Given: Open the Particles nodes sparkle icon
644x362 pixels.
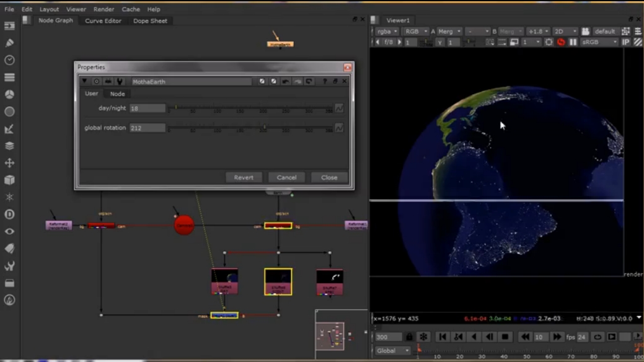Looking at the screenshot, I should (9, 197).
